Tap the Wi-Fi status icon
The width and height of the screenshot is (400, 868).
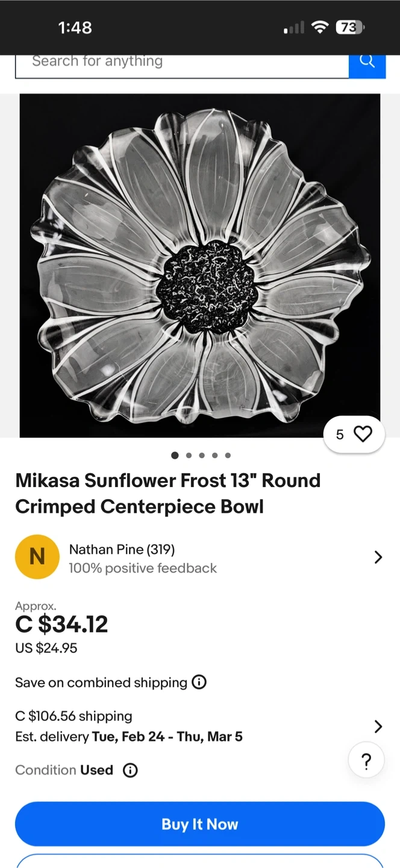click(x=320, y=27)
